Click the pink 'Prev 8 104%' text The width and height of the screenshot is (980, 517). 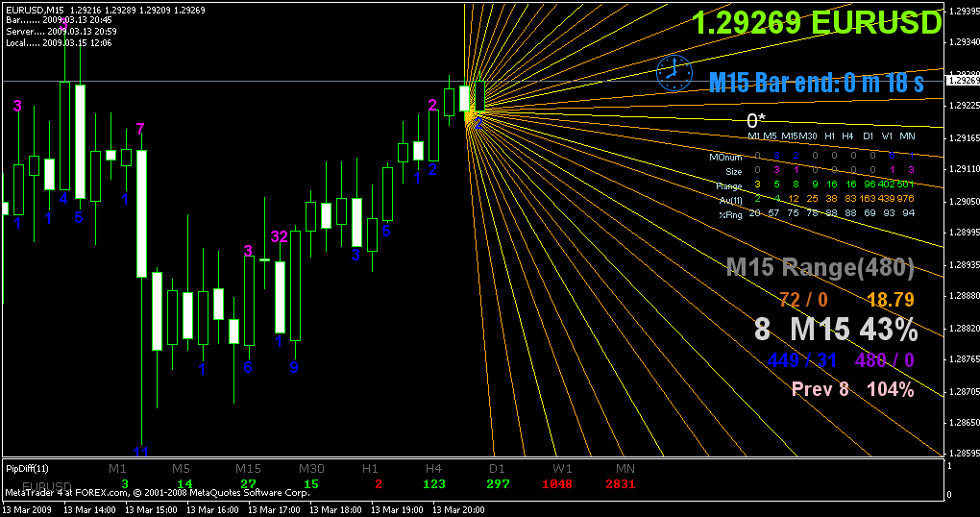click(853, 389)
